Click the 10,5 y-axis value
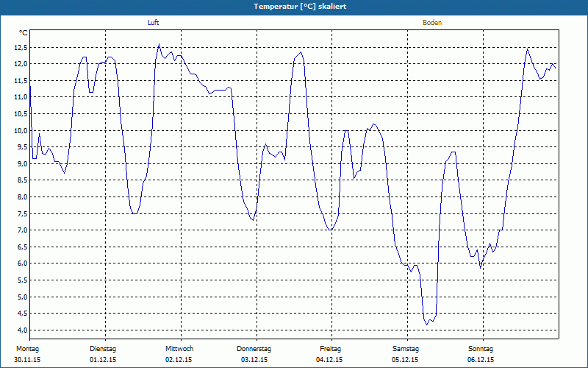The image size is (588, 368). (21, 114)
